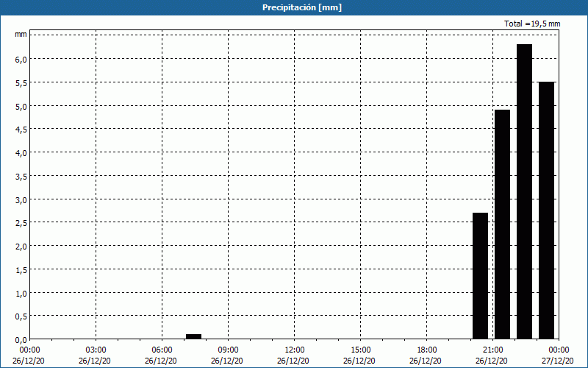Click the '21:00' time axis label
The width and height of the screenshot is (588, 368).
pos(492,350)
